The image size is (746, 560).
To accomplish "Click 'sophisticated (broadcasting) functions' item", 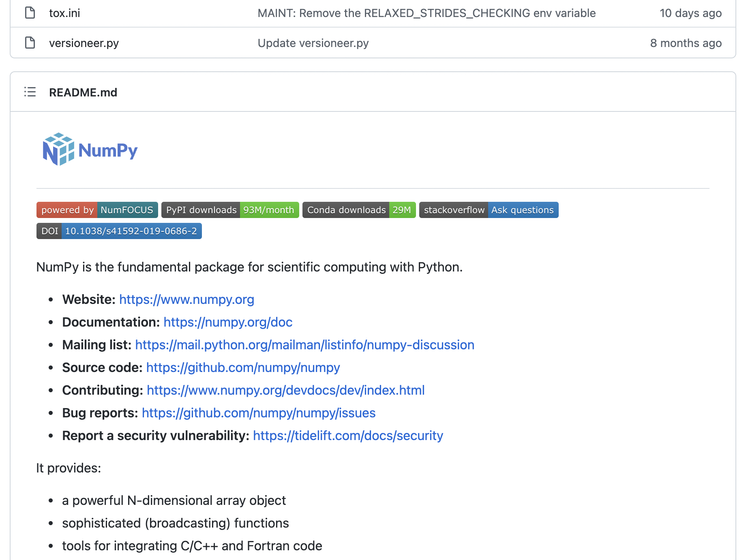I will click(x=176, y=523).
